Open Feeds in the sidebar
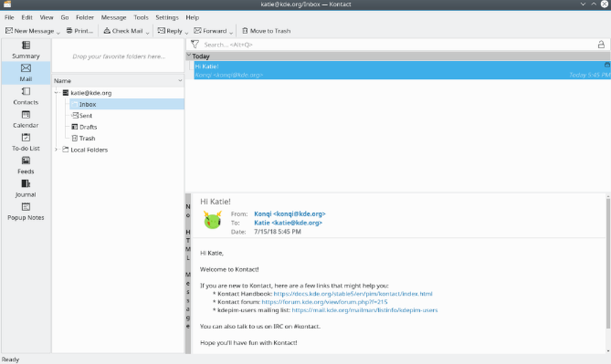This screenshot has width=611, height=364. coord(26,165)
